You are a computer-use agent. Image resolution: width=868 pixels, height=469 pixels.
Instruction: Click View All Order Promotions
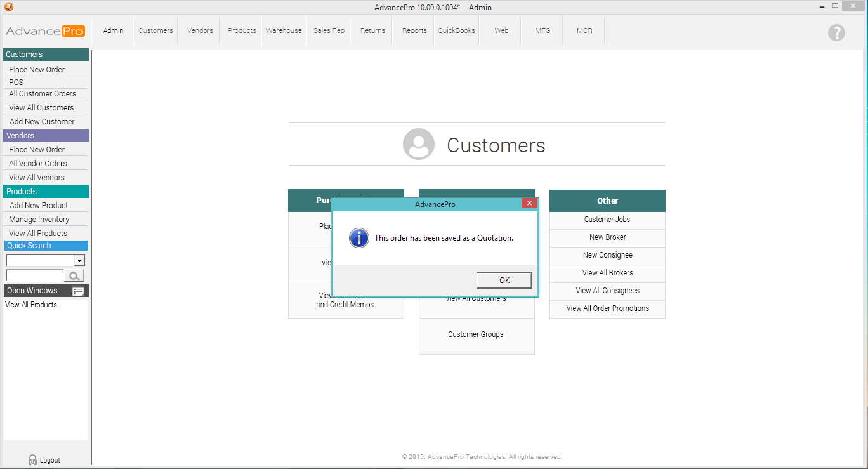coord(607,308)
